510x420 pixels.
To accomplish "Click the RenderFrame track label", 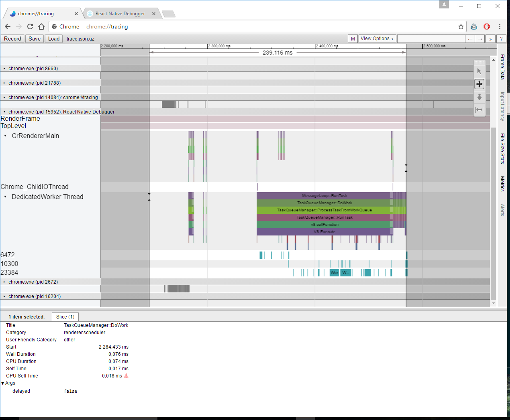I will tap(20, 119).
